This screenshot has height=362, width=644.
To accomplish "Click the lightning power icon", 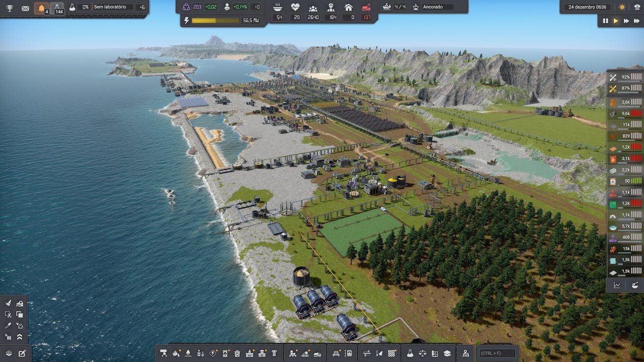I will pos(187,21).
